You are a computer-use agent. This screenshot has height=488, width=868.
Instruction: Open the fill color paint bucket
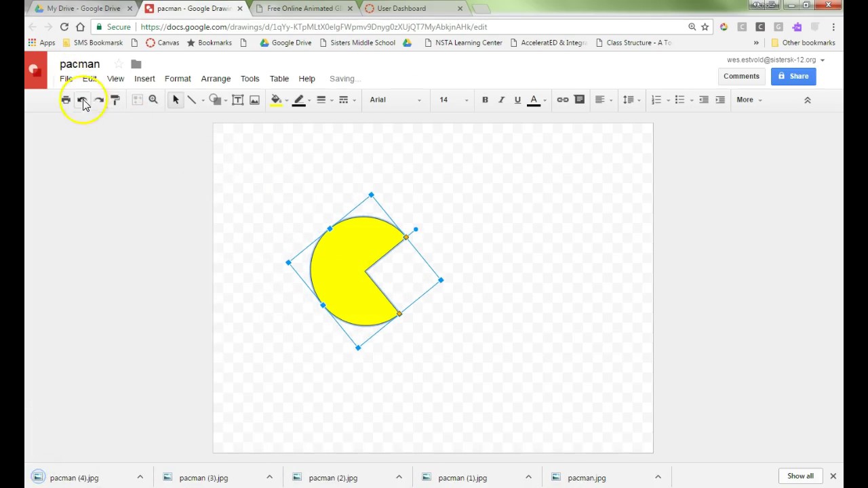tap(277, 100)
